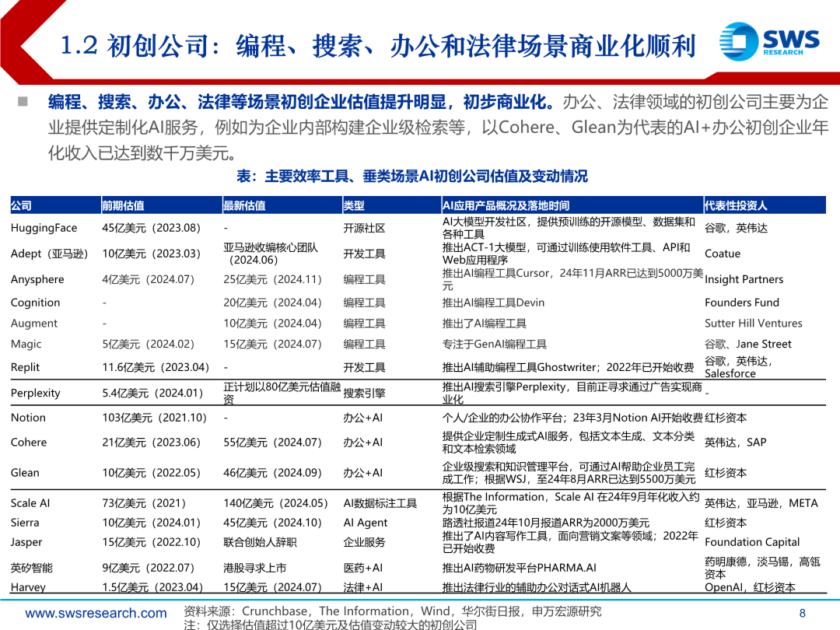The height and width of the screenshot is (630, 840).
Task: Click the '5.4亿美元（2024.01）' valuation cell
Action: (x=152, y=394)
